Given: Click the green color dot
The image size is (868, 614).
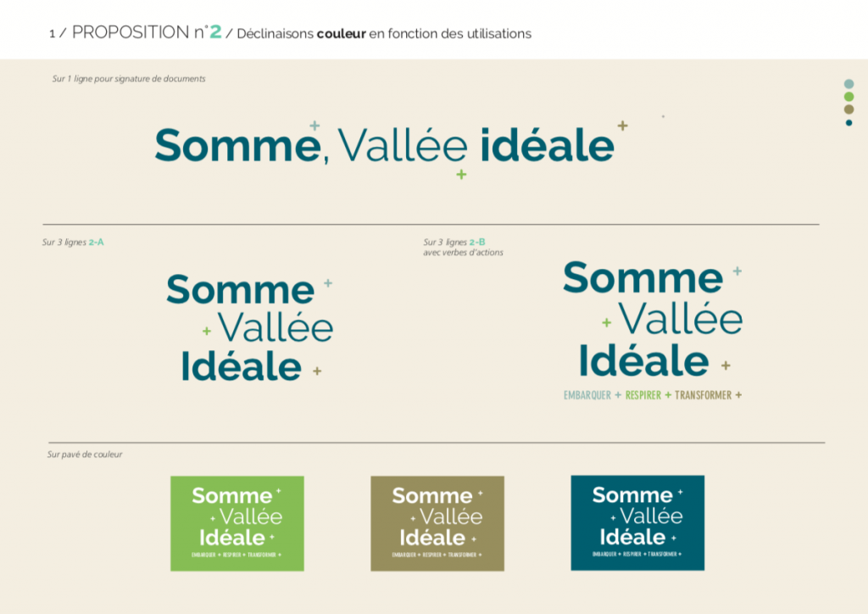Looking at the screenshot, I should pyautogui.click(x=849, y=97).
